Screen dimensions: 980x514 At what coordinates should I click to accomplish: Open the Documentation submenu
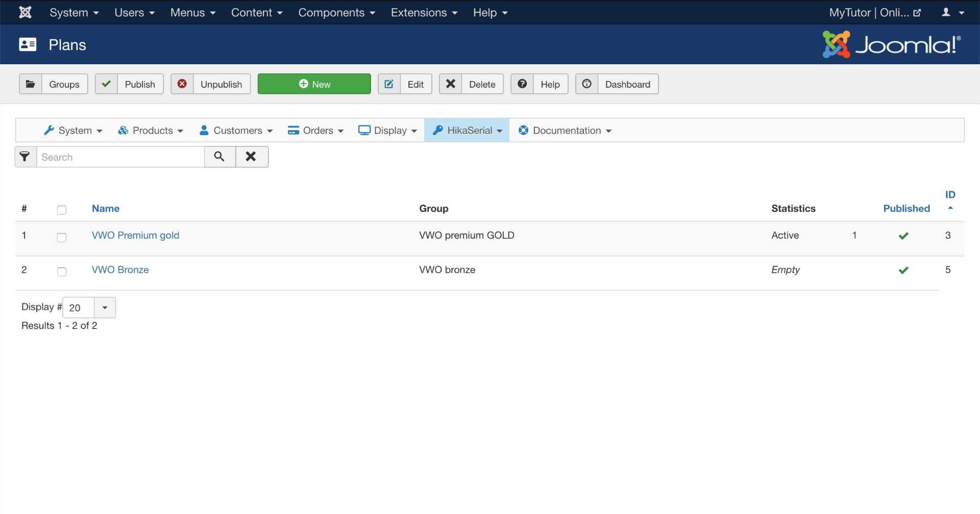point(565,131)
